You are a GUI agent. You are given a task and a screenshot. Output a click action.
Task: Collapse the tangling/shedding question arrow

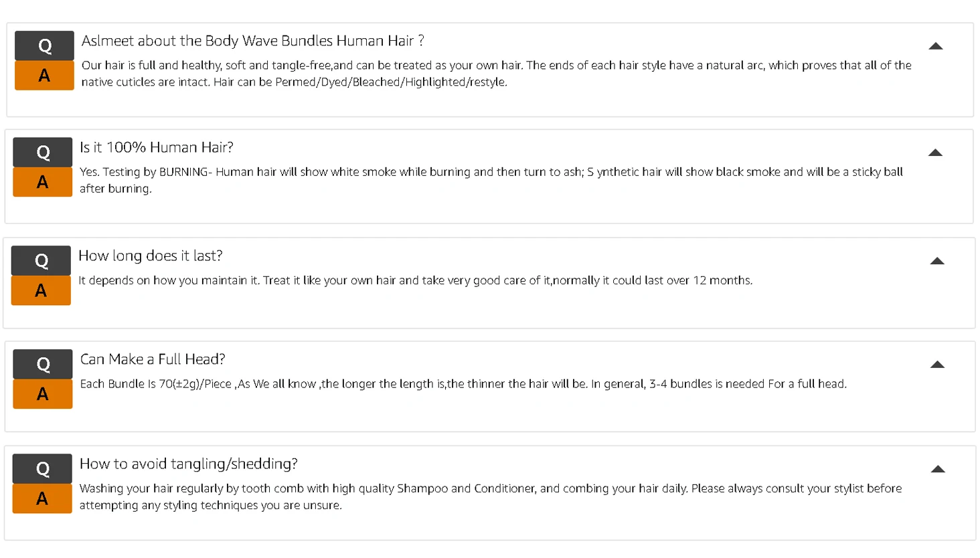[938, 469]
